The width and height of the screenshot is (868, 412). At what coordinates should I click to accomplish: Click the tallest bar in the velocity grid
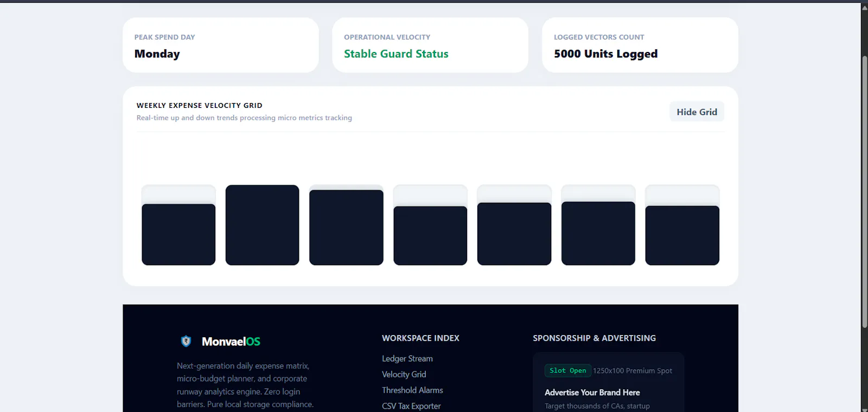(263, 225)
